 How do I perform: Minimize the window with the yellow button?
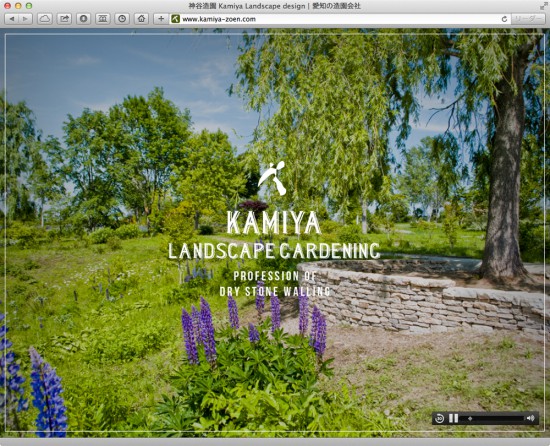[x=18, y=6]
